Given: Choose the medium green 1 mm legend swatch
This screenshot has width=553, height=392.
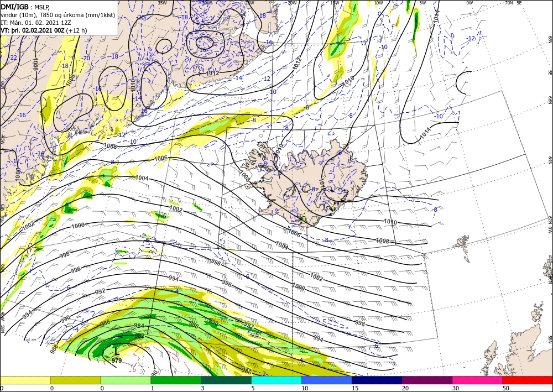Looking at the screenshot, I should (x=176, y=380).
